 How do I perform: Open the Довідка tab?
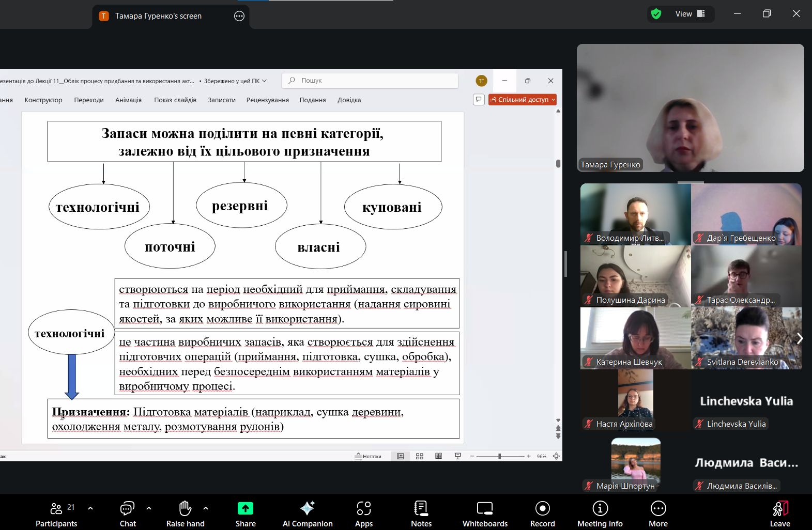pos(349,100)
